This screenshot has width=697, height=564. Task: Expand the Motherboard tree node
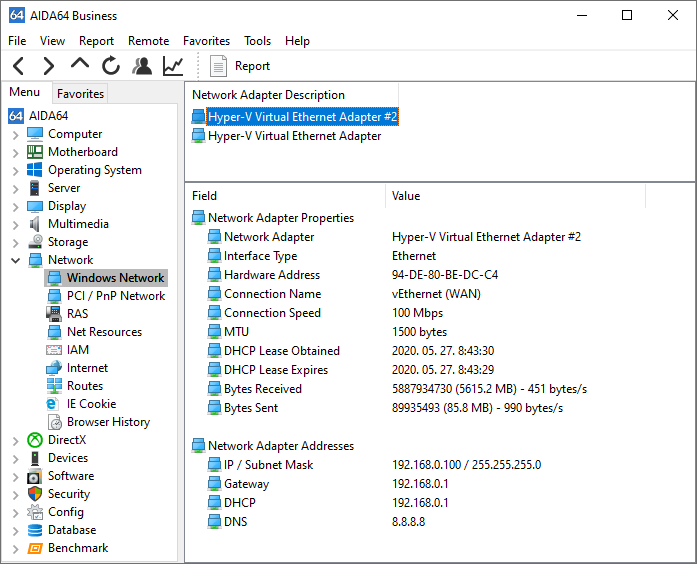(x=16, y=153)
